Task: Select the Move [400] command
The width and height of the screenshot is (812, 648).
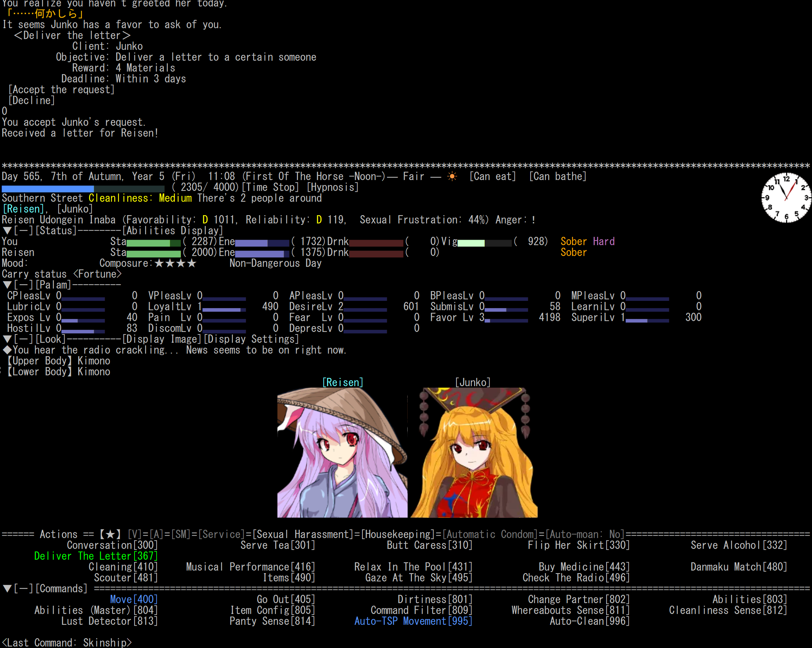Action: click(134, 600)
